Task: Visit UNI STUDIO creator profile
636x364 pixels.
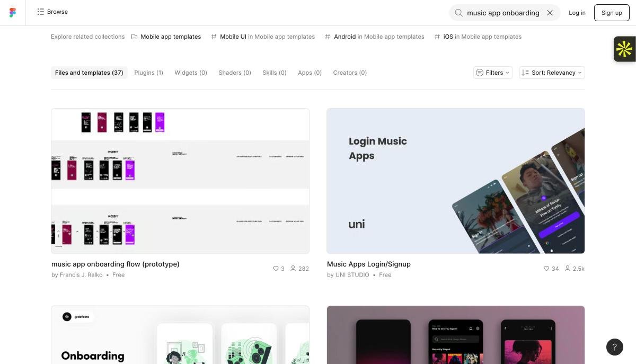Action: (x=352, y=275)
